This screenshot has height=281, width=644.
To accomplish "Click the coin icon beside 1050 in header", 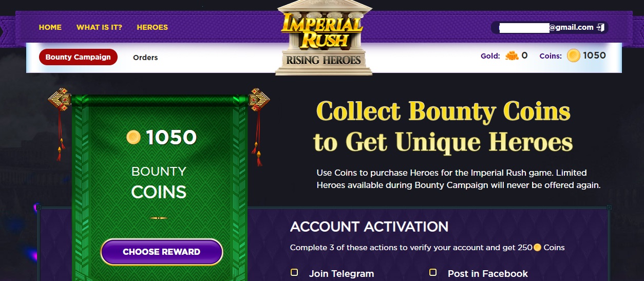I will click(574, 56).
